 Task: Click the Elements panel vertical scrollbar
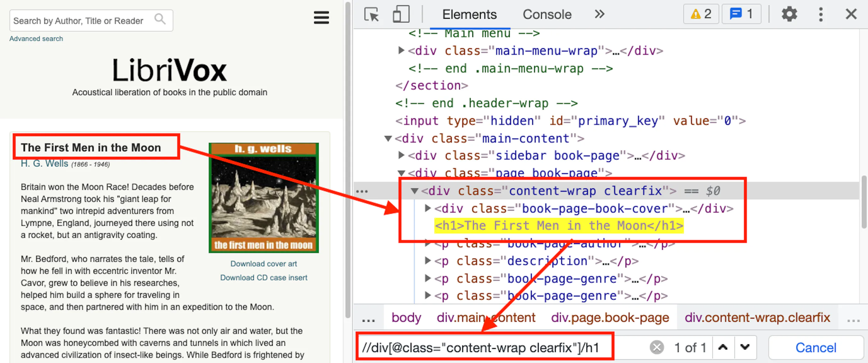(x=864, y=202)
